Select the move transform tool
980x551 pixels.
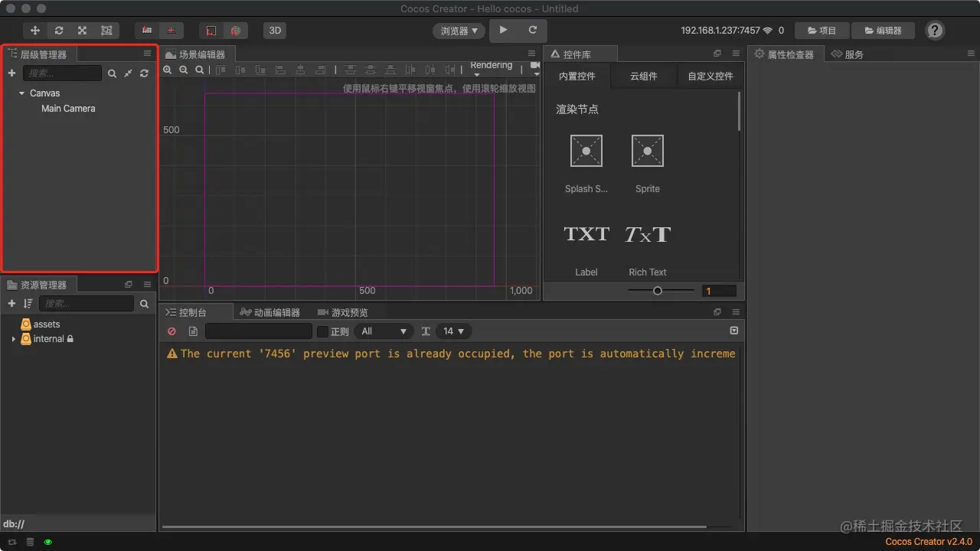pos(35,31)
